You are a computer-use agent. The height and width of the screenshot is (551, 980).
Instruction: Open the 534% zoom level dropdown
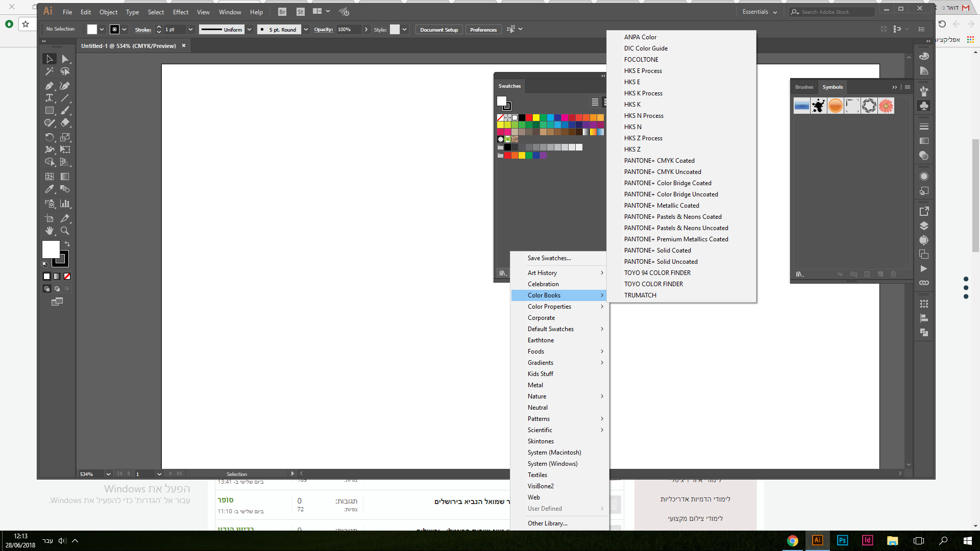[x=108, y=474]
